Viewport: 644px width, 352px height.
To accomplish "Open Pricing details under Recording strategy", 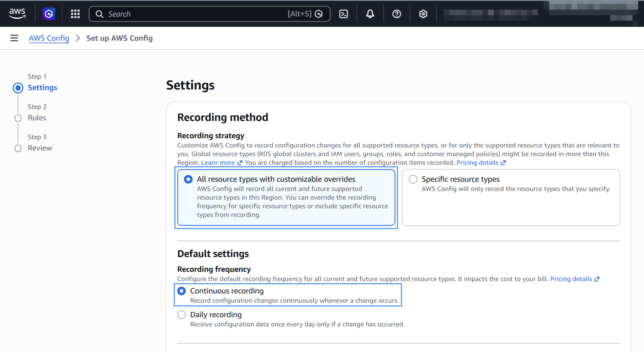I will [481, 162].
